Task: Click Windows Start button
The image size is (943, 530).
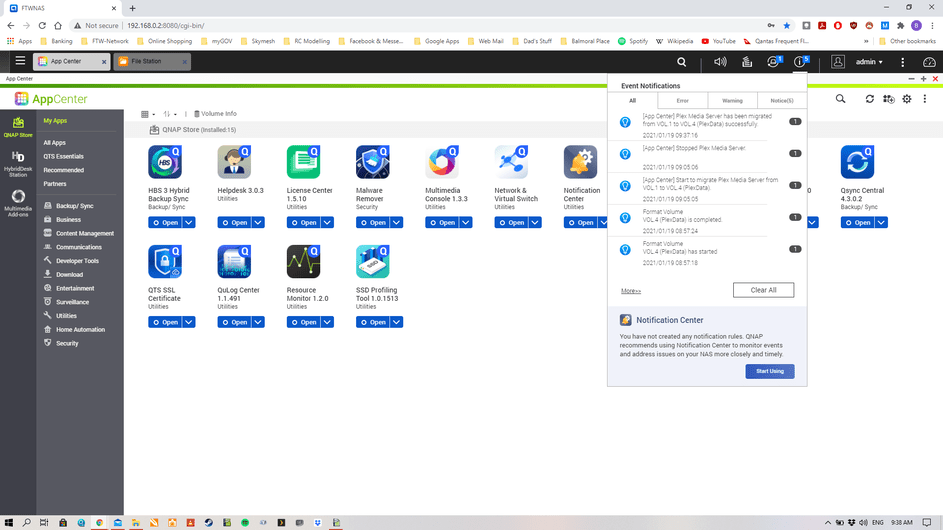Action: (x=8, y=522)
